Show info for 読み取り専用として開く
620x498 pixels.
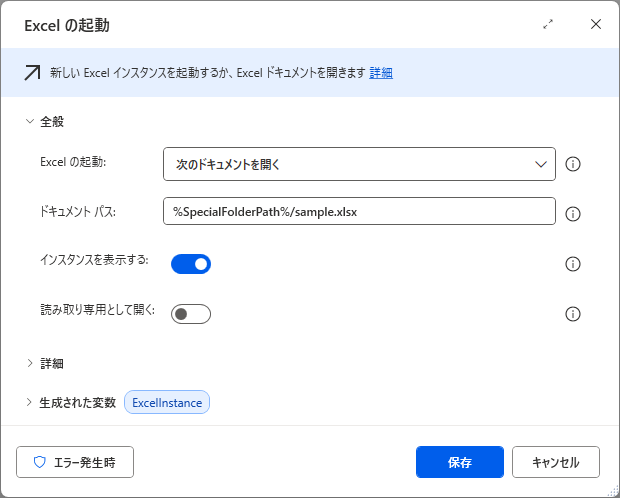point(573,314)
